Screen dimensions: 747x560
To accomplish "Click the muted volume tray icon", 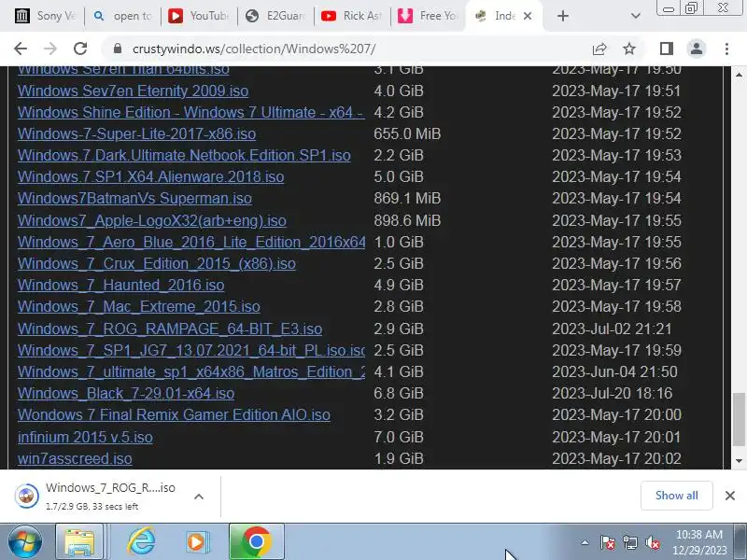I will [652, 542].
